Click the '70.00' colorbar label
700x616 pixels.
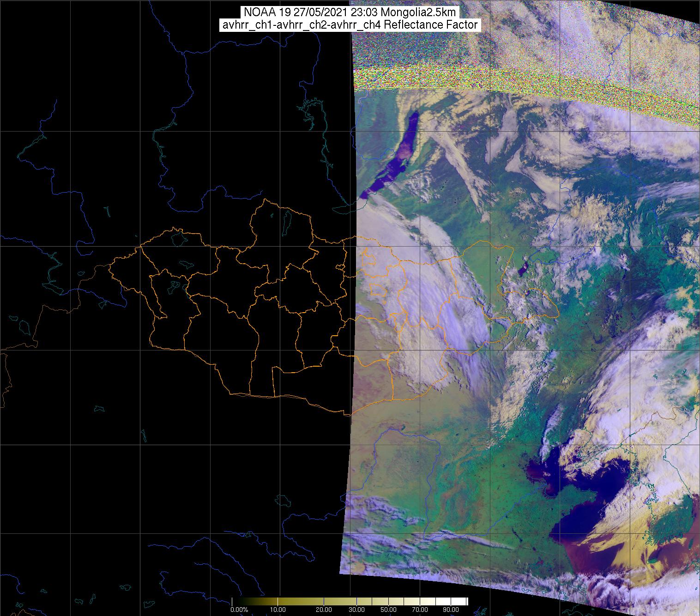pyautogui.click(x=419, y=610)
